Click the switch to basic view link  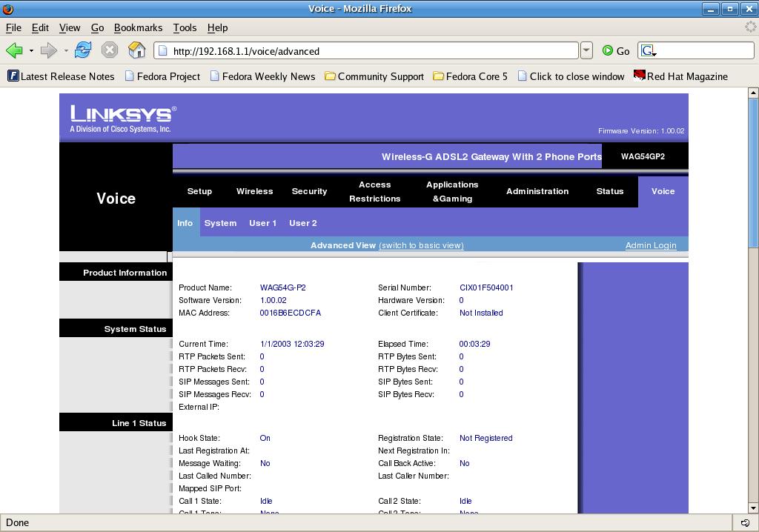(x=421, y=245)
